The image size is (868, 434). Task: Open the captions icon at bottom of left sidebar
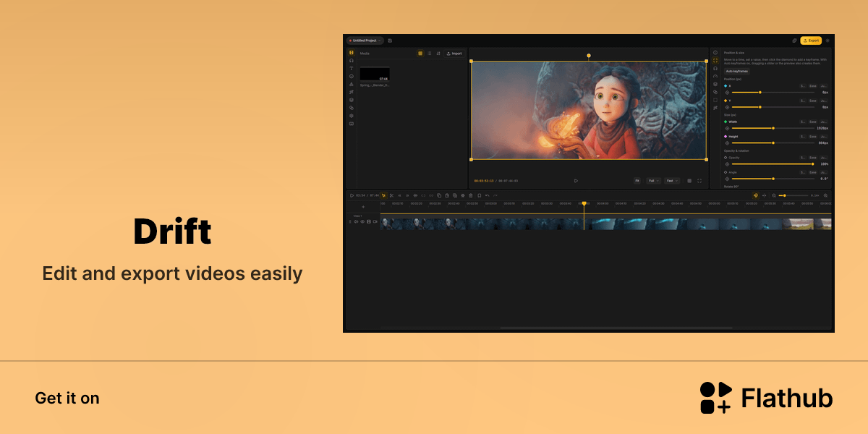pos(352,124)
